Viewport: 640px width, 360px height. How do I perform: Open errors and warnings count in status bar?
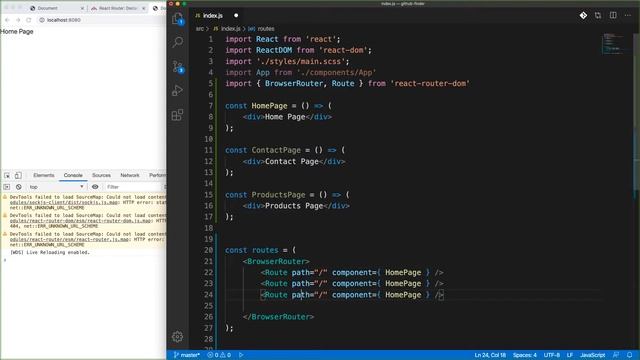(219, 355)
